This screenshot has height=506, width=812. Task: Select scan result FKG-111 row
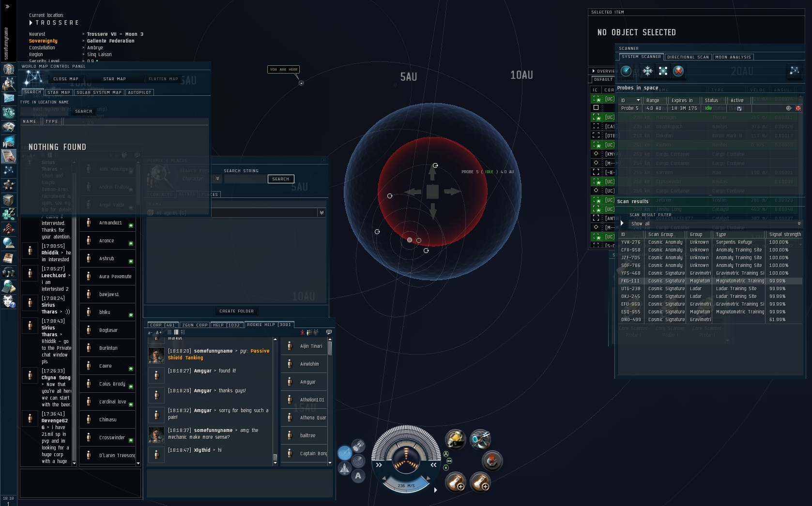pyautogui.click(x=710, y=281)
